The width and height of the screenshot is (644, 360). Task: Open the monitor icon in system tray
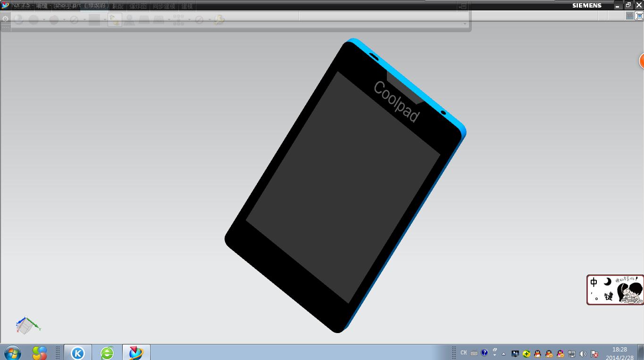(x=515, y=353)
